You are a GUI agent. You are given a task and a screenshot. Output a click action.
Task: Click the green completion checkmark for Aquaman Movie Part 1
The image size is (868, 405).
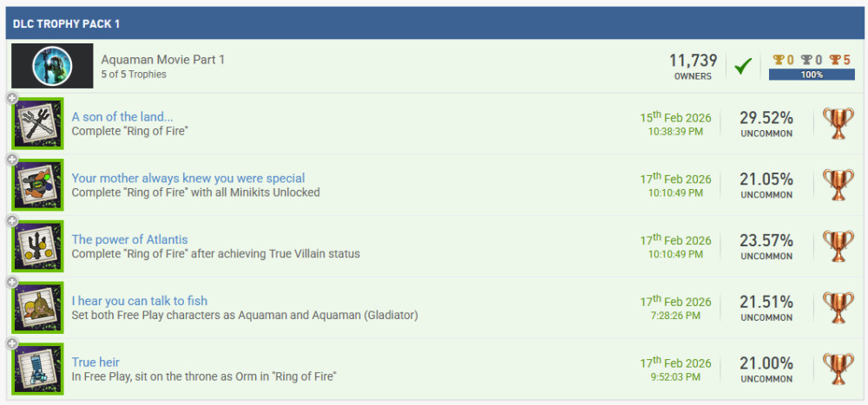click(742, 66)
